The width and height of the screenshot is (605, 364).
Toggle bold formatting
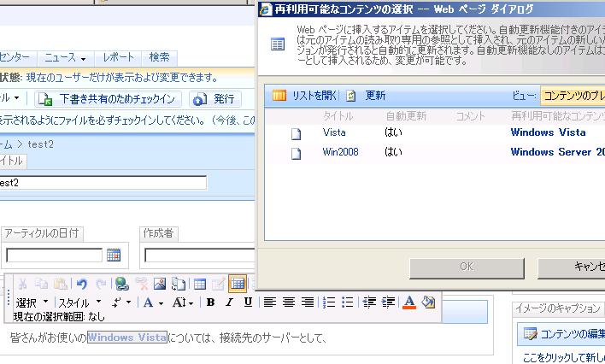pyautogui.click(x=211, y=302)
